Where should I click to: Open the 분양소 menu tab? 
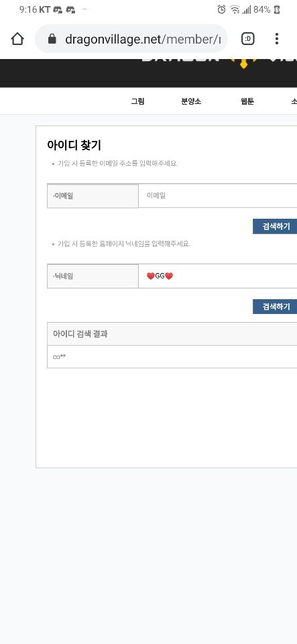[x=191, y=101]
